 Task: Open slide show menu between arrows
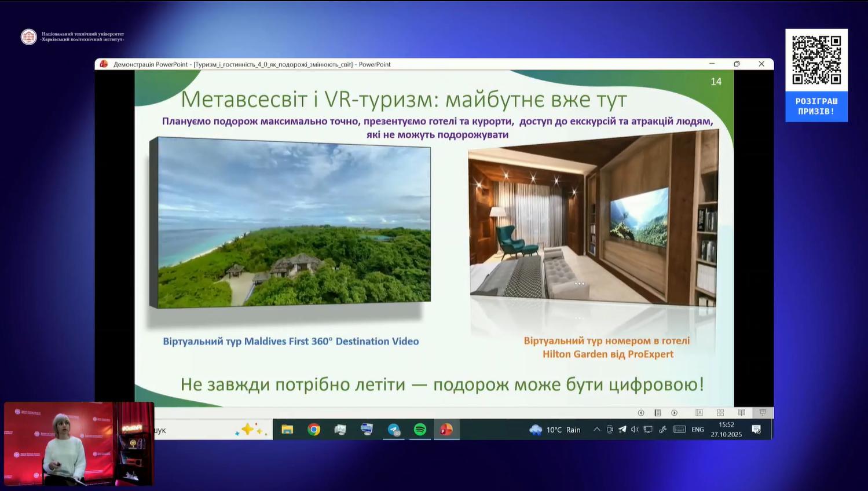click(x=657, y=413)
